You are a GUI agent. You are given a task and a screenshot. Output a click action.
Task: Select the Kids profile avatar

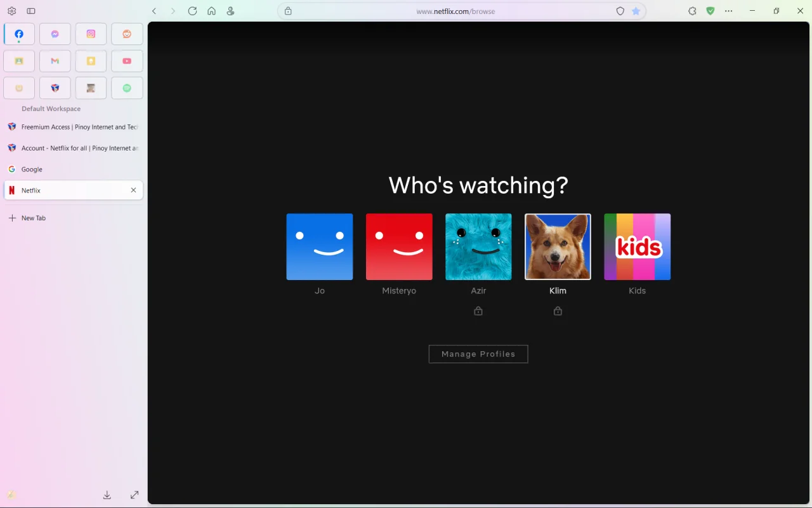[x=637, y=246]
